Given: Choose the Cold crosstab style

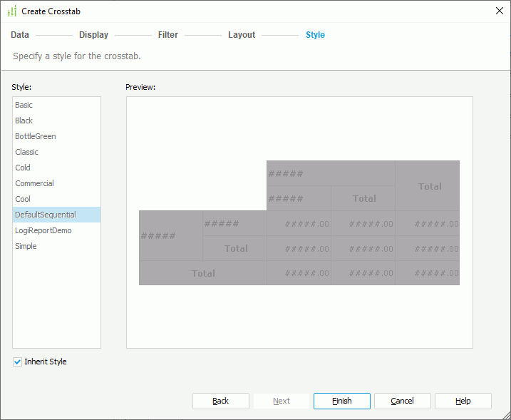Looking at the screenshot, I should pyautogui.click(x=23, y=168).
